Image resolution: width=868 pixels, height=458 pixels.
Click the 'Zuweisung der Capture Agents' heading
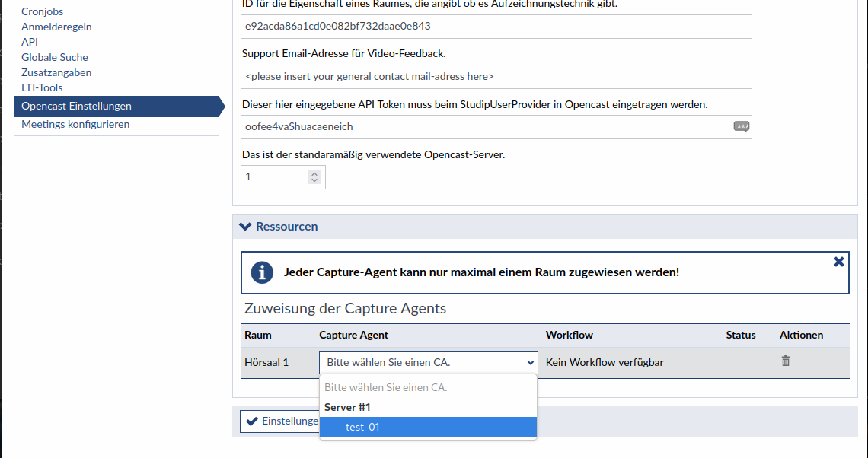tap(346, 309)
